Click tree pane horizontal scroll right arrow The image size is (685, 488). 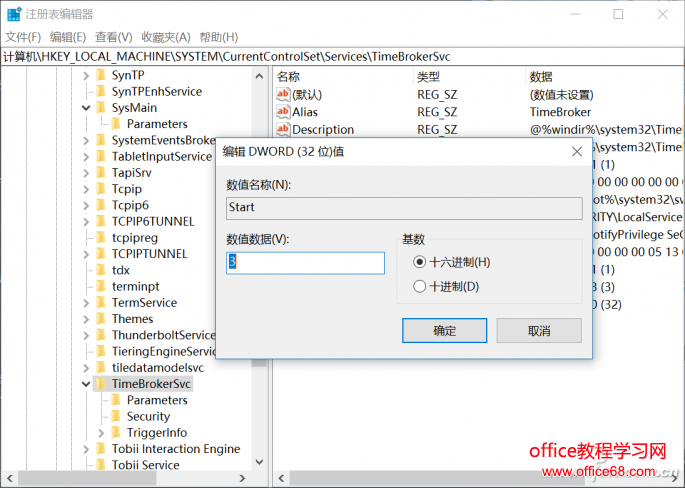[242, 478]
